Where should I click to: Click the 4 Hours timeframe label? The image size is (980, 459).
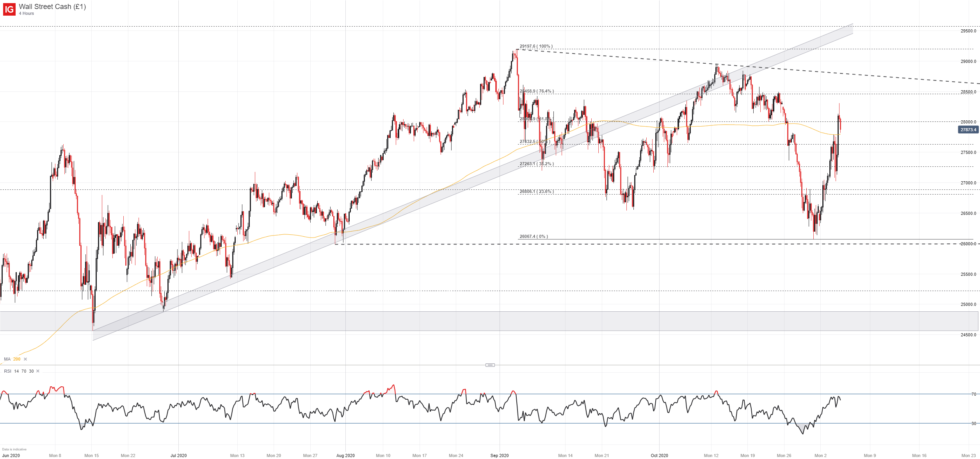[27, 13]
